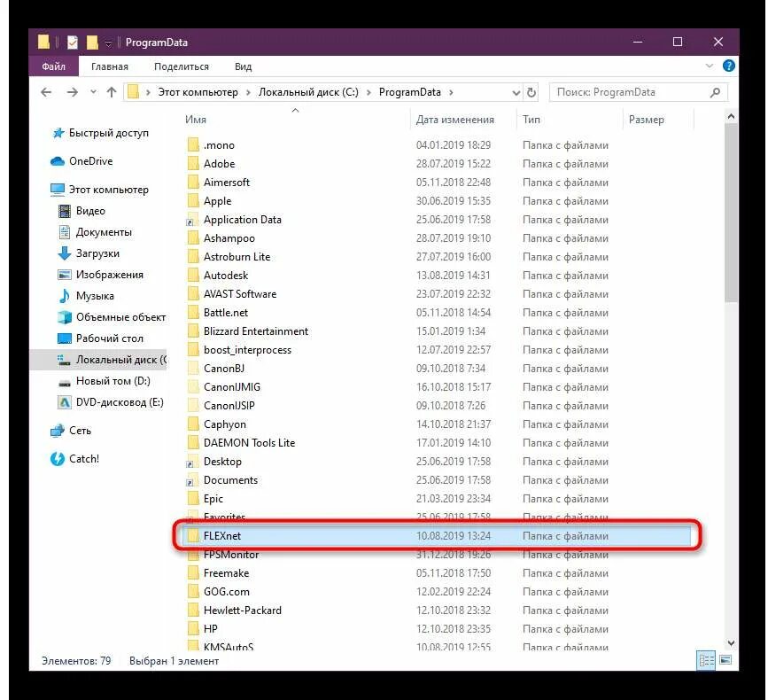Viewport: 768px width, 700px height.
Task: Open the Help question mark icon
Action: click(729, 66)
